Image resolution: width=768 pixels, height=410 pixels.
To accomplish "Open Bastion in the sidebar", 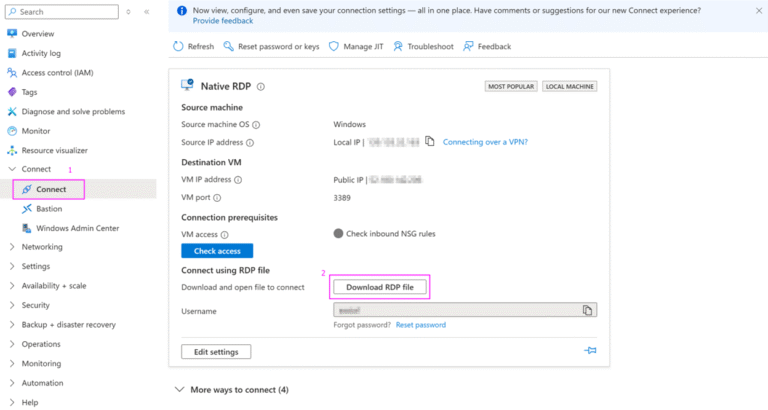I will click(x=49, y=209).
